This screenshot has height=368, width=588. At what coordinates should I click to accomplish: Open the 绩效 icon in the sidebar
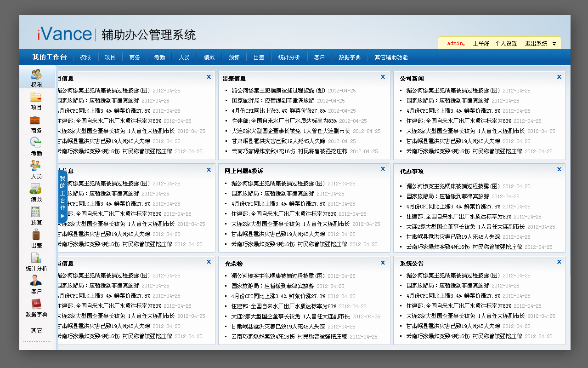point(36,189)
